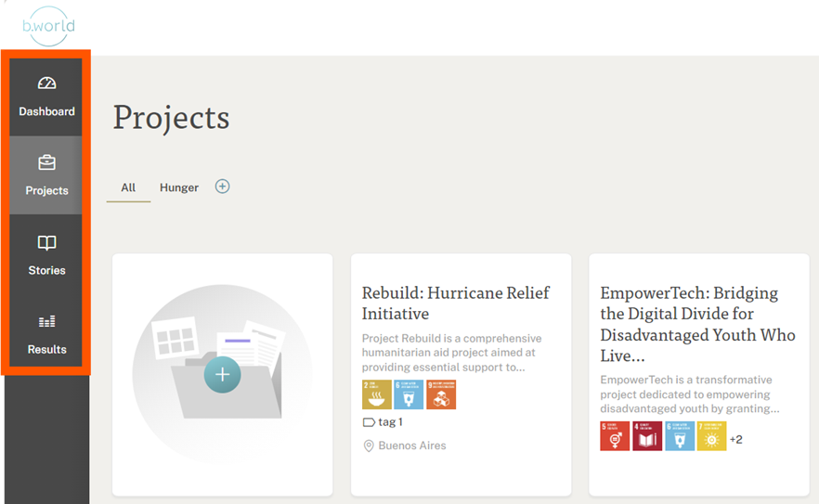This screenshot has width=819, height=504.
Task: Select the Projects briefcase icon
Action: (46, 162)
